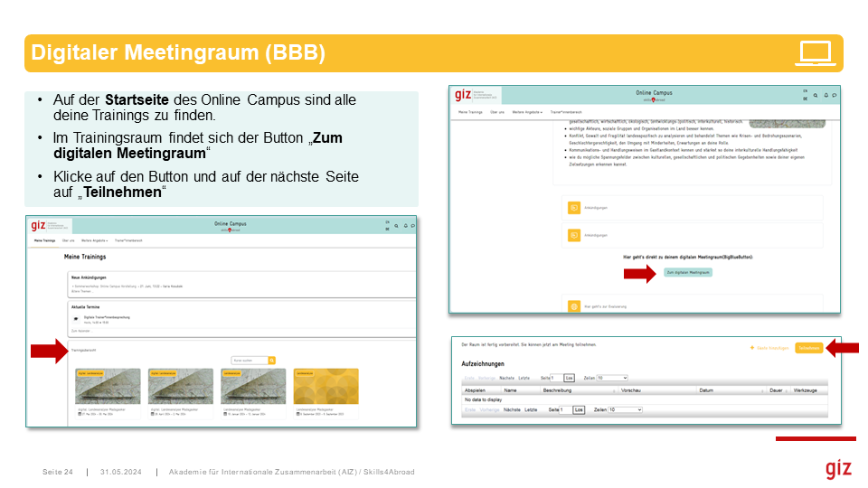This screenshot has height=488, width=868.
Task: Click the laptop icon in the slide title bar
Action: [816, 53]
